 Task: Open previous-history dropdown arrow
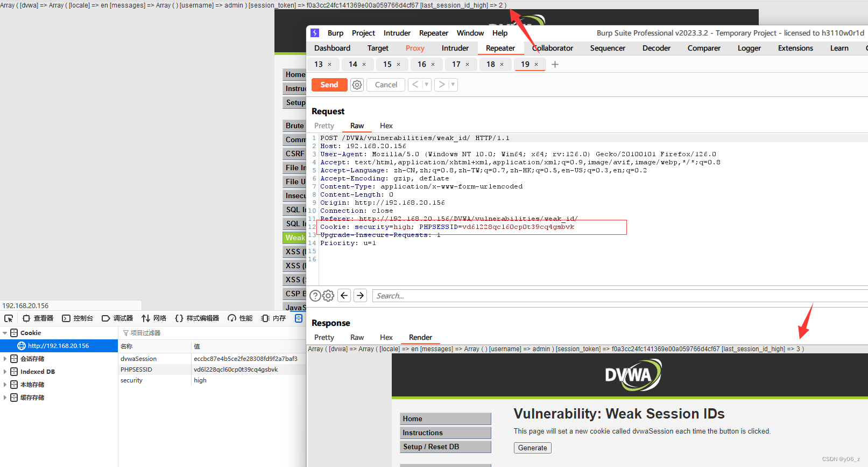(427, 85)
